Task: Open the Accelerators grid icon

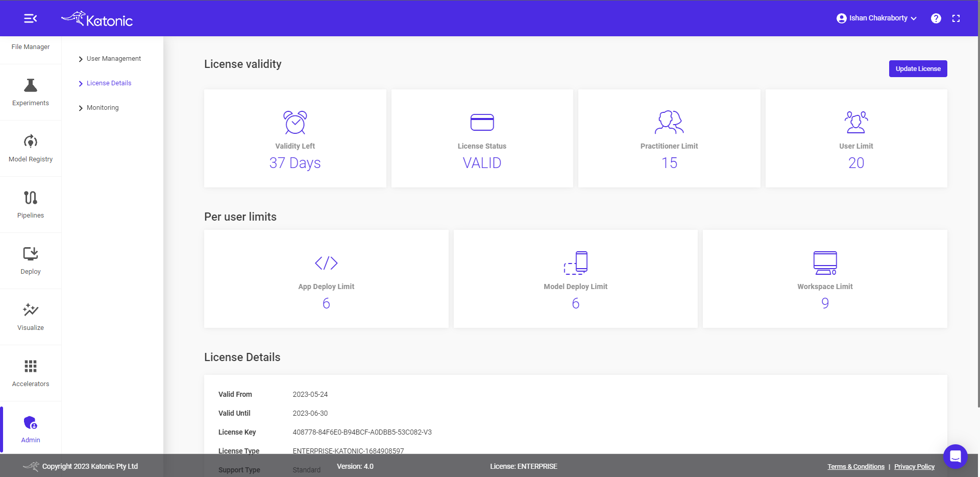Action: (31, 366)
